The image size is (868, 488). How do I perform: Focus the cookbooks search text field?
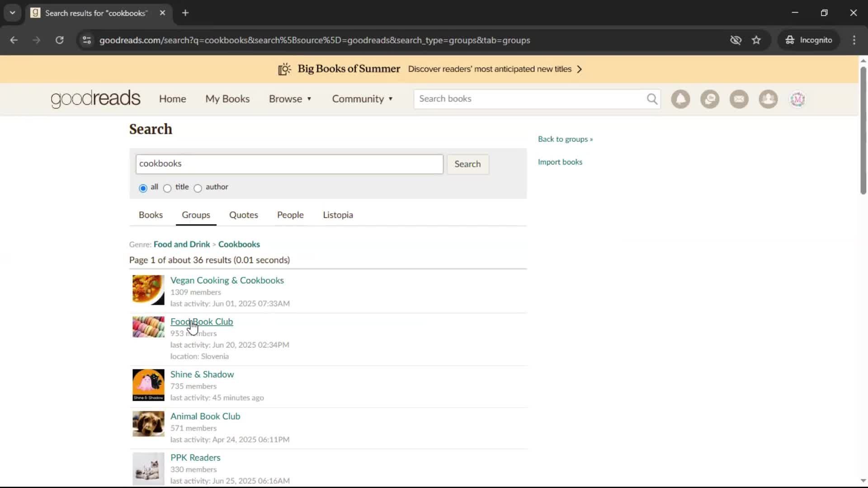point(289,164)
